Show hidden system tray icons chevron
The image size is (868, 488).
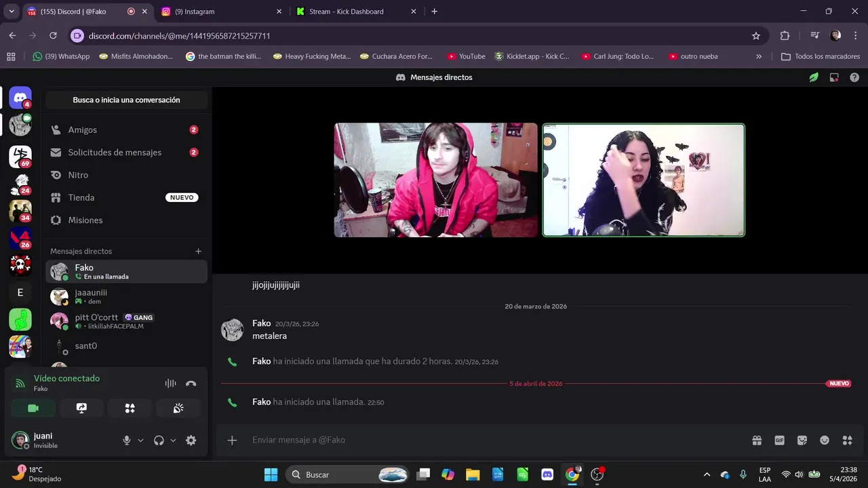click(707, 475)
